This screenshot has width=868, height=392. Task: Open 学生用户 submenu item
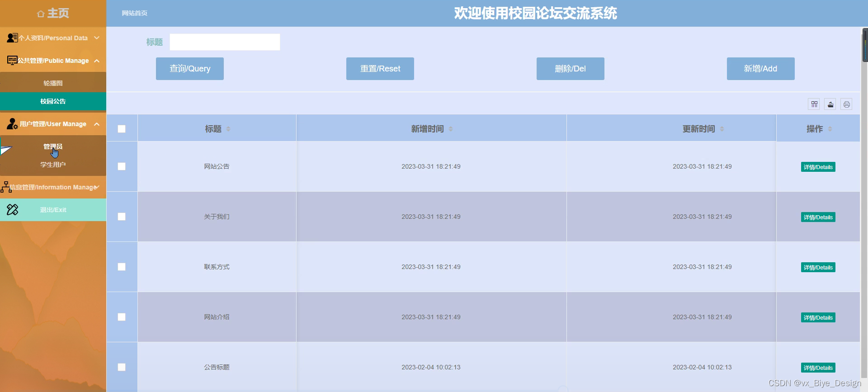(53, 165)
